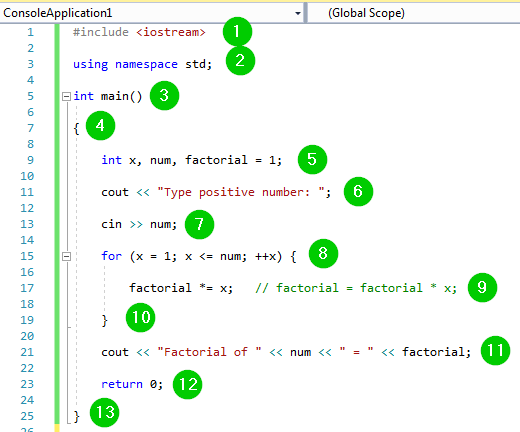Place cursor on #include <iostream> line

[139, 32]
